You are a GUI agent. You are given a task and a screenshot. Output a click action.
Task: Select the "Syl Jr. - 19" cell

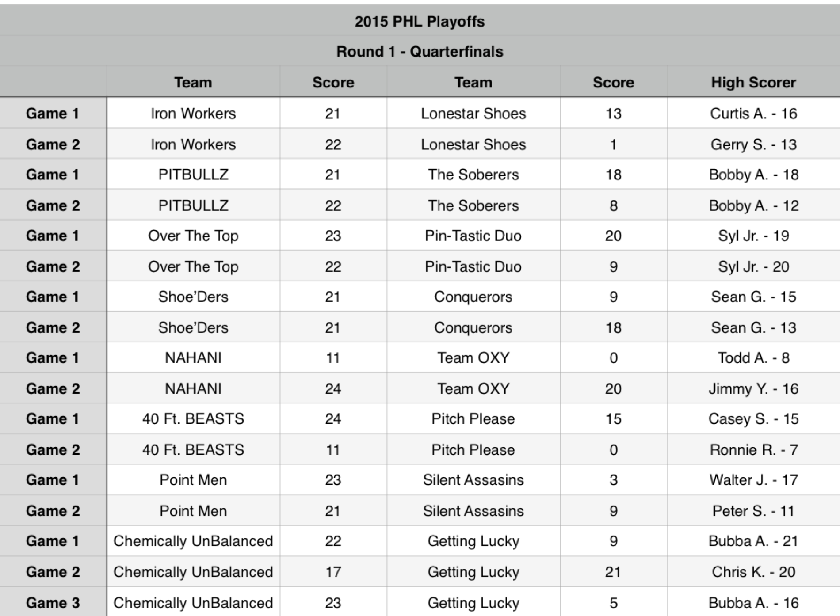tap(753, 236)
